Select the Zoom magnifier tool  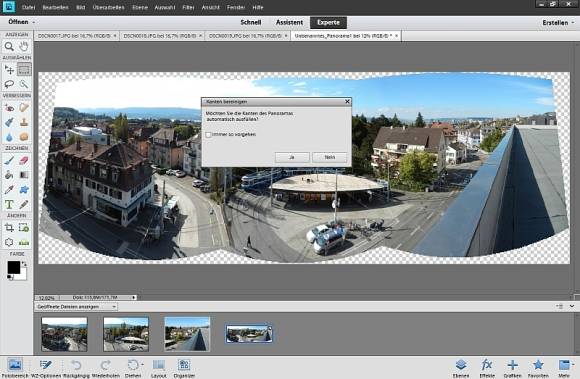[9, 47]
